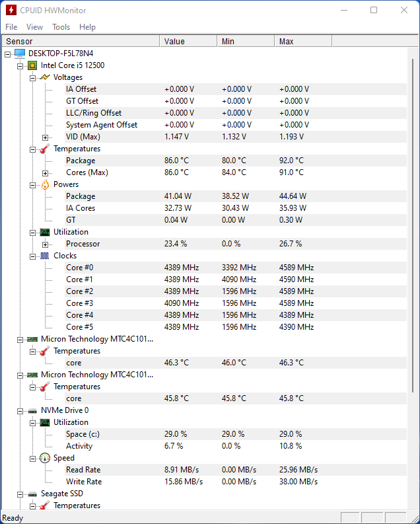This screenshot has width=420, height=524.
Task: Open the File menu
Action: 11,27
